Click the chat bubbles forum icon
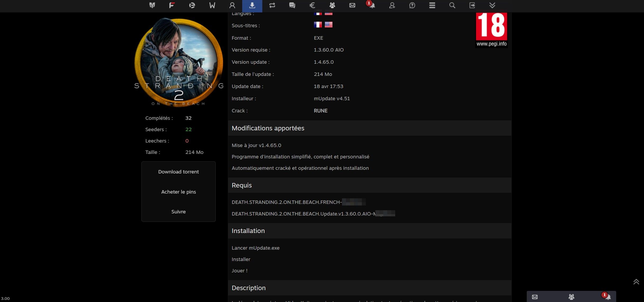644x302 pixels. [x=292, y=5]
